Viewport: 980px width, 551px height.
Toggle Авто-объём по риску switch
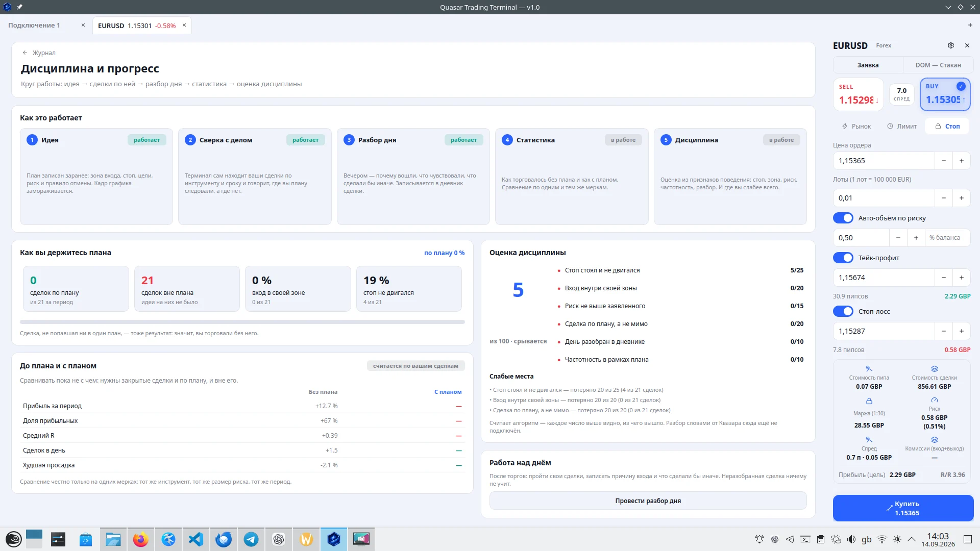[843, 218]
